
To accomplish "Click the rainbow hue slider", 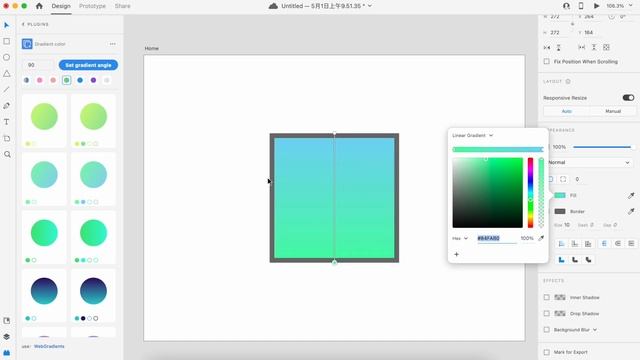I will (x=530, y=193).
